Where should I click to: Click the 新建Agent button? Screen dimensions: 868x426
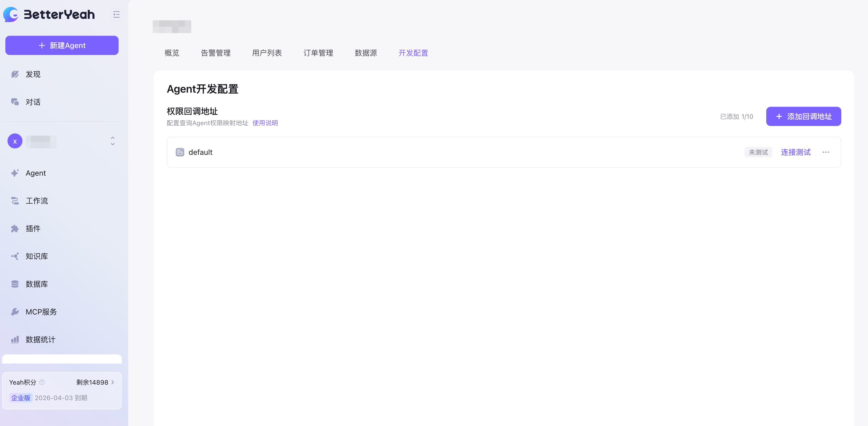[x=62, y=45]
